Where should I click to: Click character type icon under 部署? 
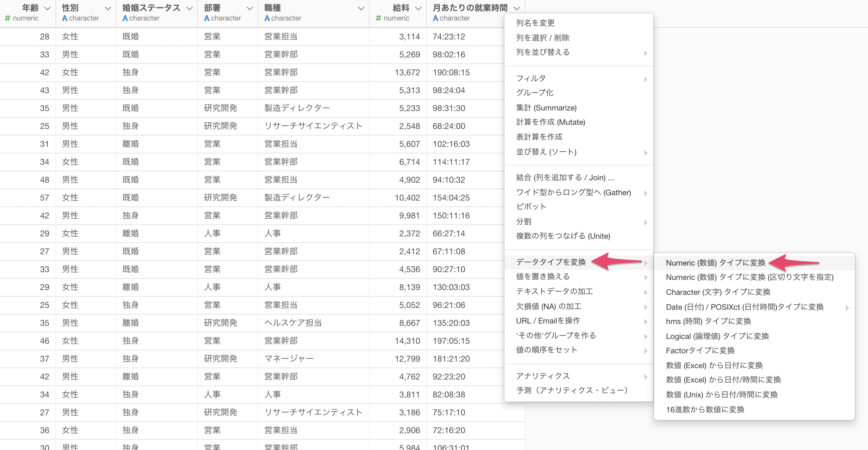point(207,18)
